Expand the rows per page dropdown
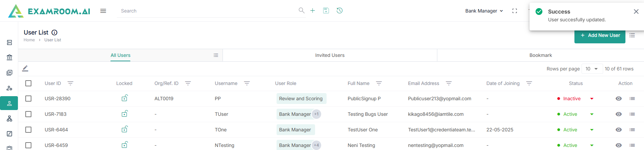 coord(592,69)
